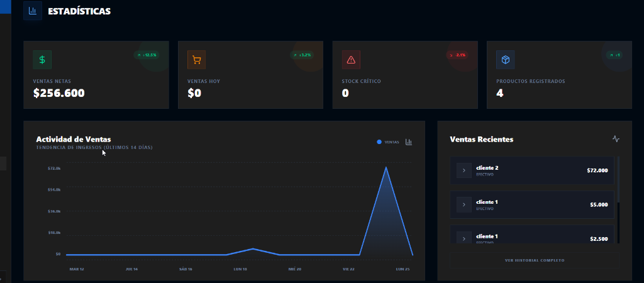This screenshot has width=644, height=283.
Task: Click the SÁB 16 date label
Action: [x=186, y=269]
